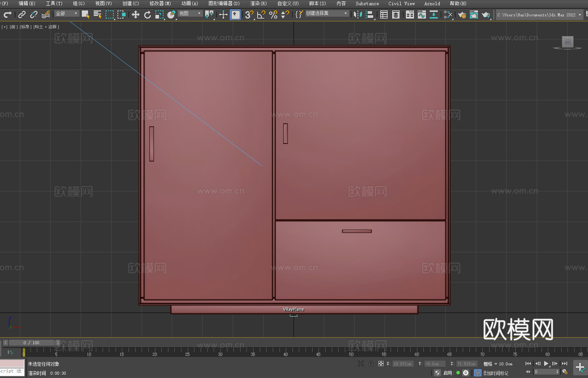Toggle 3D Snaps on
This screenshot has width=588, height=378.
click(249, 14)
